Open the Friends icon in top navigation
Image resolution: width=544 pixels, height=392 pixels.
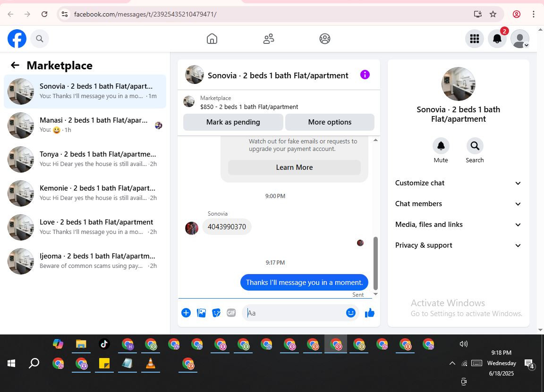point(269,39)
